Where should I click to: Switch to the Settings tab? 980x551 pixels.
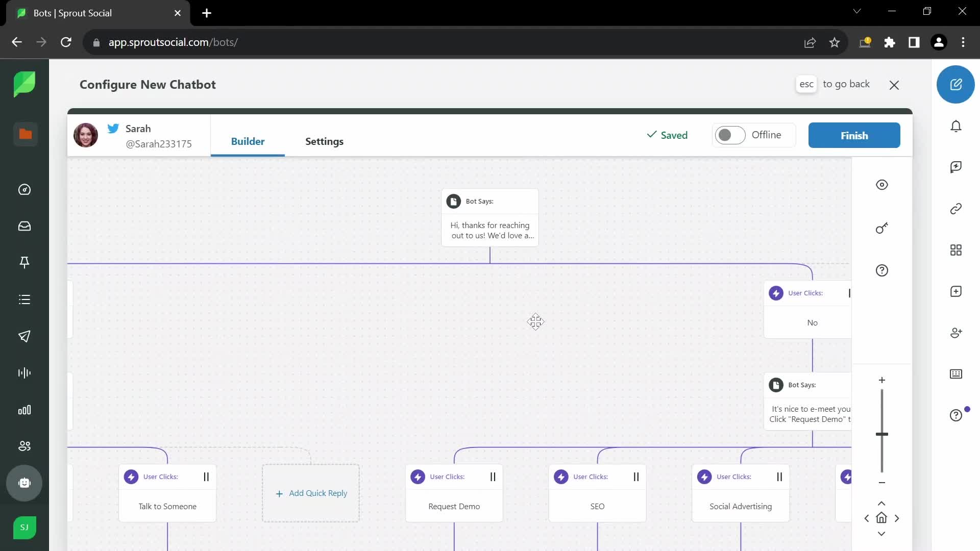(325, 141)
